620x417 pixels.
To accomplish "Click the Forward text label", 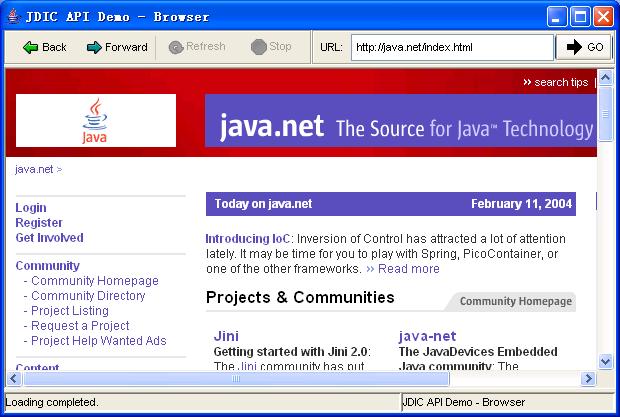I will (x=126, y=47).
